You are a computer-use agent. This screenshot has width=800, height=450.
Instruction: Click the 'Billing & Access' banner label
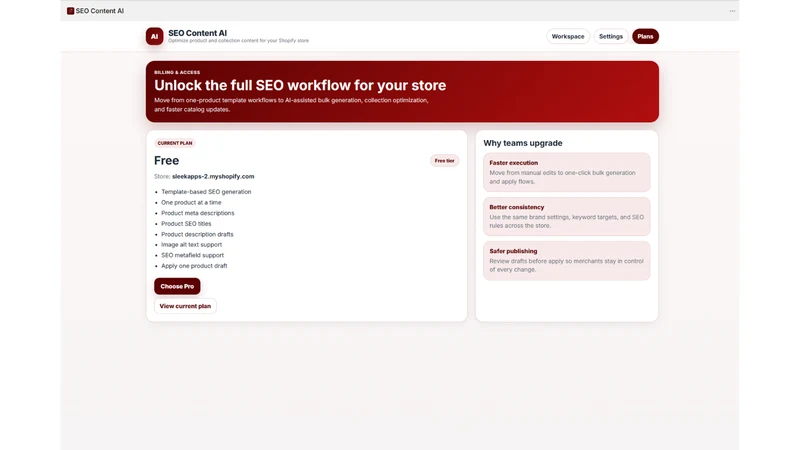click(177, 72)
